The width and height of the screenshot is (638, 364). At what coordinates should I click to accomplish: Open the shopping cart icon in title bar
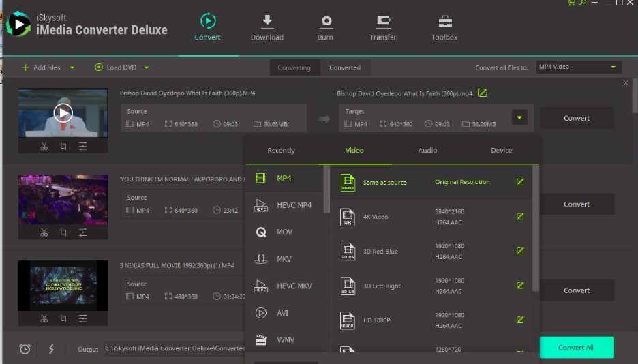pyautogui.click(x=571, y=3)
